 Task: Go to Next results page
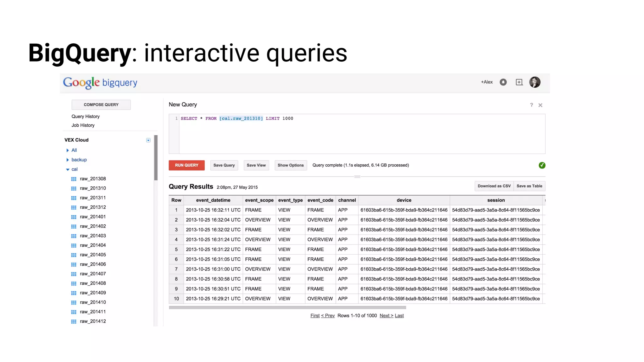(x=386, y=315)
